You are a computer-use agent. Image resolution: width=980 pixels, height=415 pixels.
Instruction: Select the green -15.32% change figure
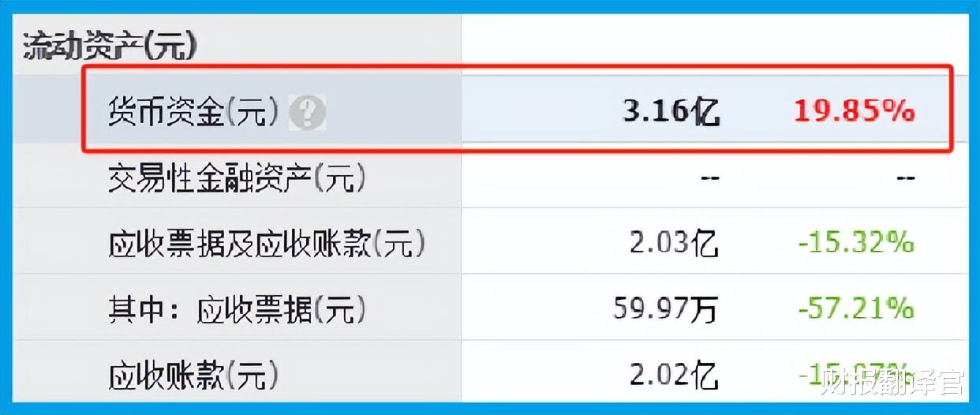point(856,244)
